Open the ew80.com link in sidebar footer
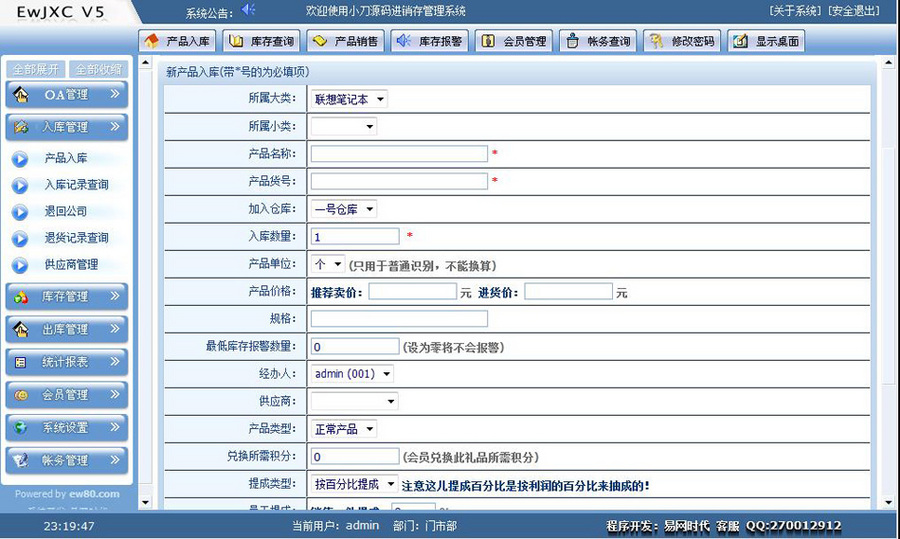Screen dimensions: 900x539 click(94, 494)
